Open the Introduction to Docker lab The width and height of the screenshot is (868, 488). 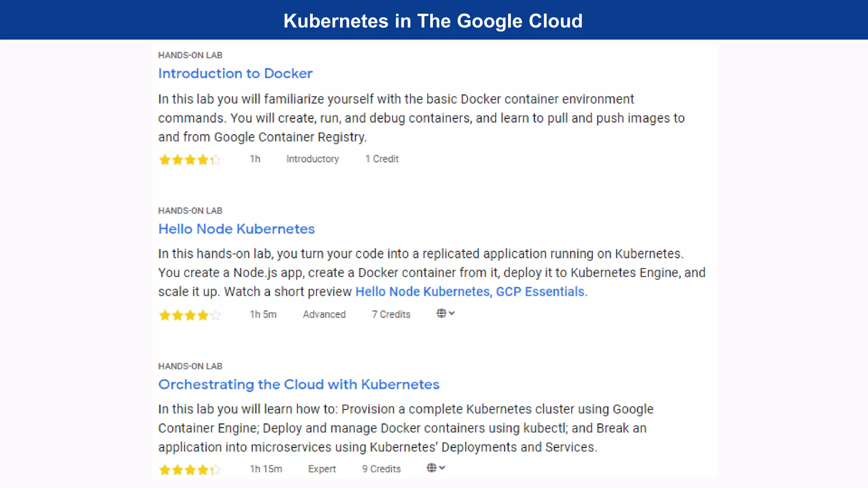[235, 73]
